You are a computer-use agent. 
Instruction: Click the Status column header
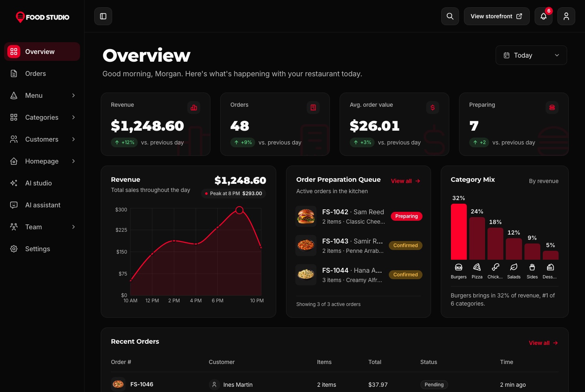[429, 362]
